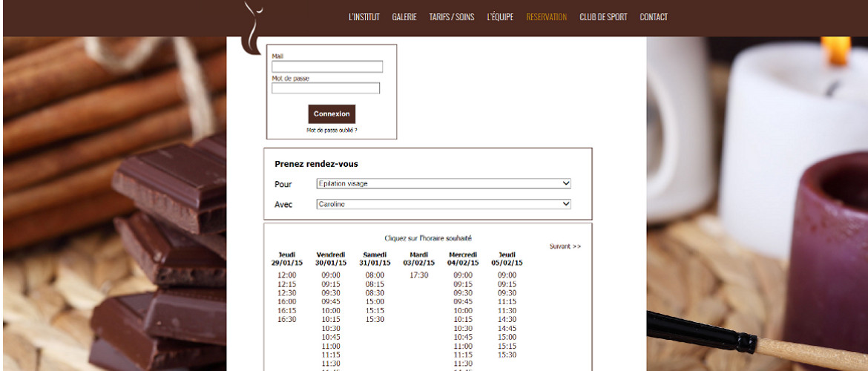
Task: Book Vendredi 30/01/15 at 10:15
Action: click(331, 320)
